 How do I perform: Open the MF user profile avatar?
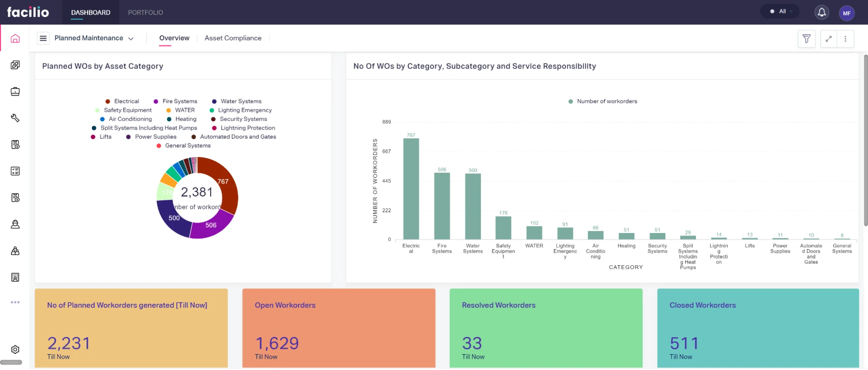click(846, 13)
